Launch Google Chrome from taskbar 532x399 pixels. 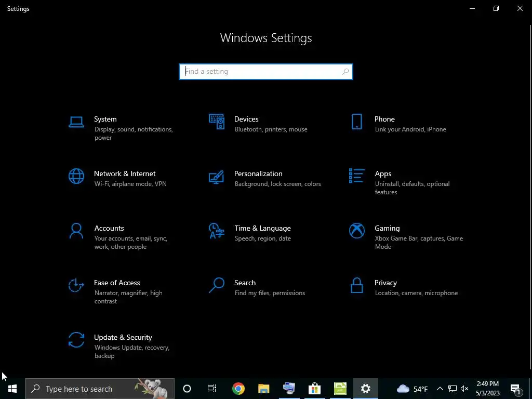point(238,389)
